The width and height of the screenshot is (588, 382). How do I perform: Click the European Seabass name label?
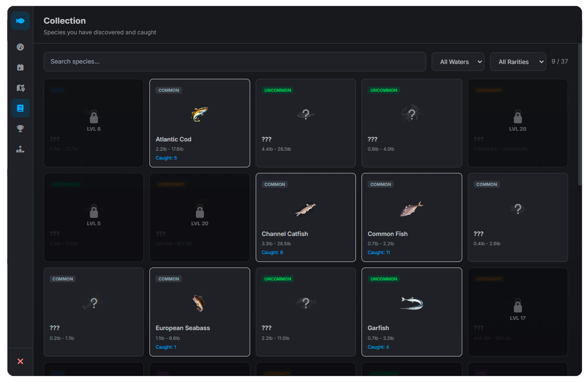pos(183,328)
